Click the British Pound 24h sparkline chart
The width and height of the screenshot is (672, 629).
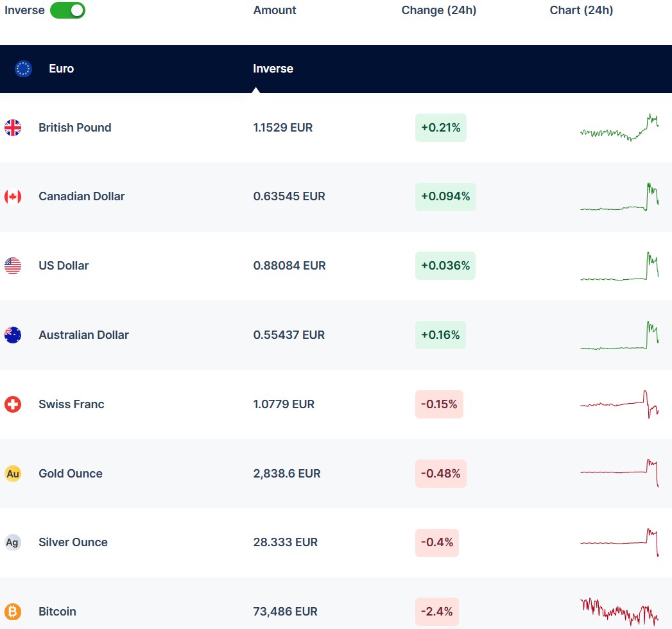pos(619,128)
